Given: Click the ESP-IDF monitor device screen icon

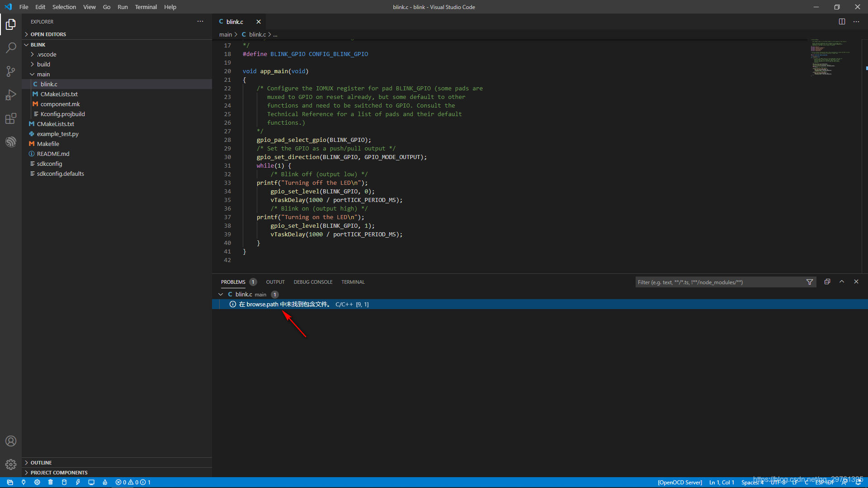Looking at the screenshot, I should pyautogui.click(x=91, y=482).
